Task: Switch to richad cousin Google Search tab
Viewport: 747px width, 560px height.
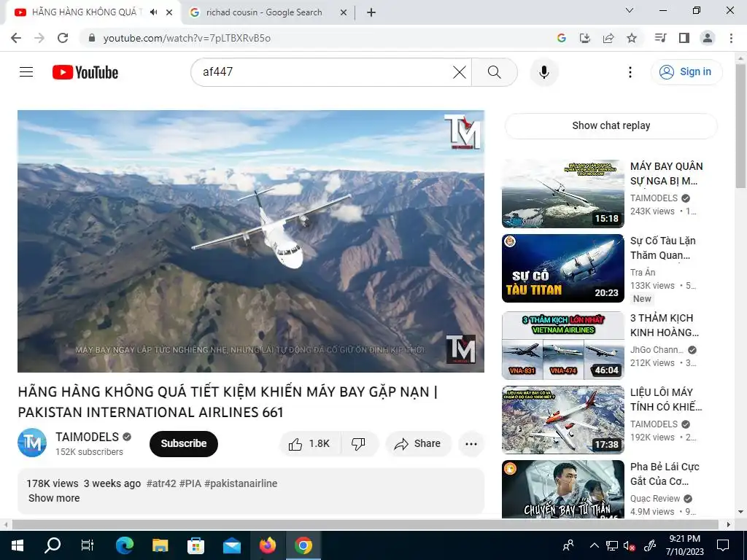Action: click(264, 12)
